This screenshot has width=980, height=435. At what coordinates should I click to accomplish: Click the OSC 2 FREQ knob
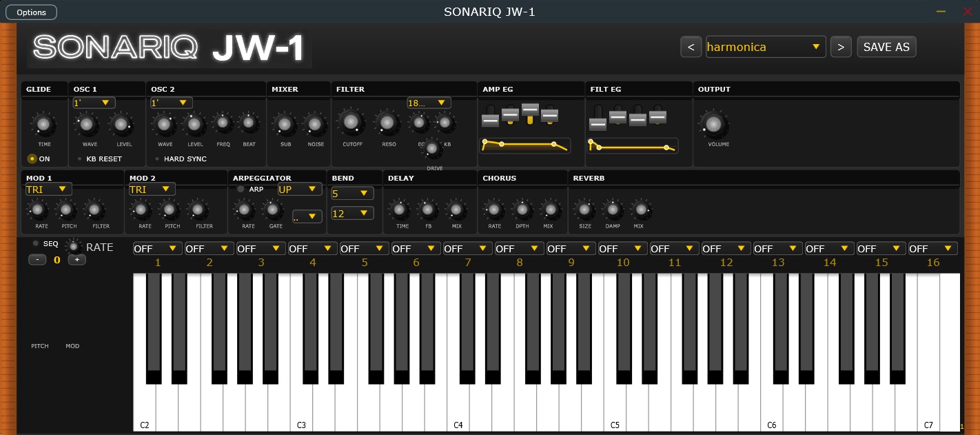[x=223, y=123]
